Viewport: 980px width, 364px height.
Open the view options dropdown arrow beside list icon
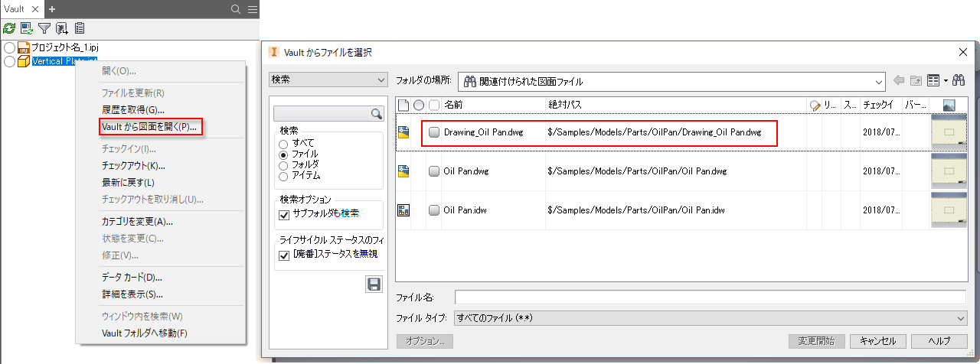(946, 80)
